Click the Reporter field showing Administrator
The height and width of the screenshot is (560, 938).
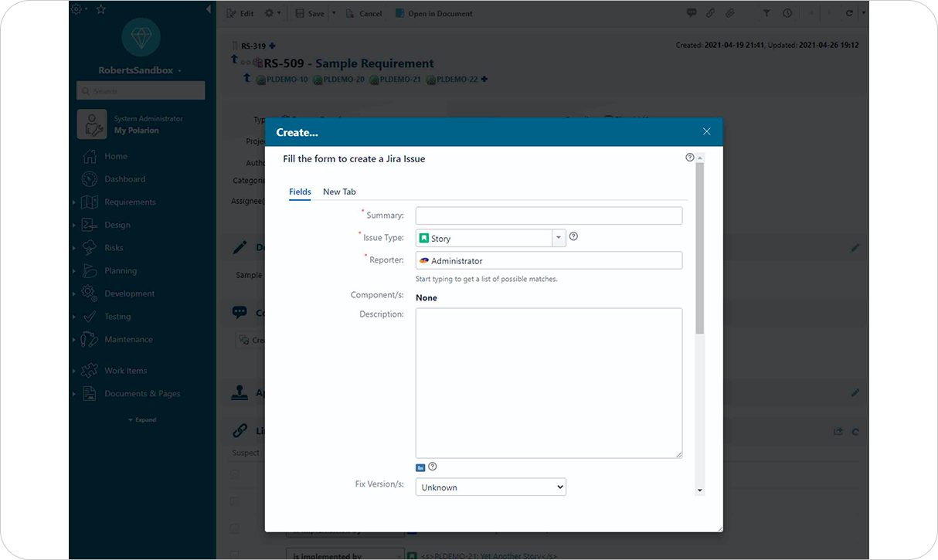(x=549, y=260)
